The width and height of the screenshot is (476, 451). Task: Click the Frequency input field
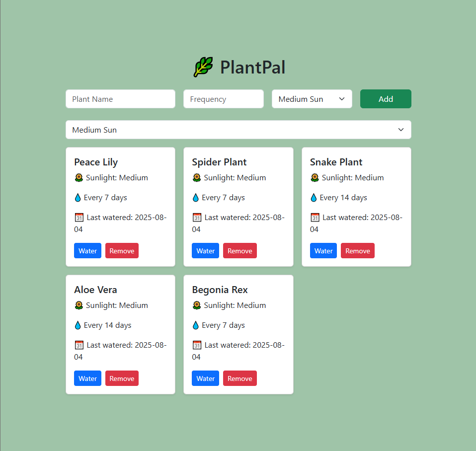click(x=223, y=99)
